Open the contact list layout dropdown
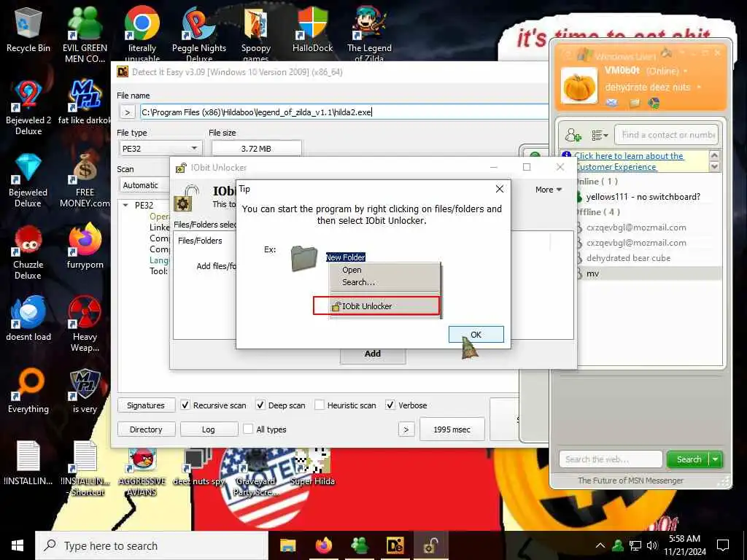 click(600, 135)
